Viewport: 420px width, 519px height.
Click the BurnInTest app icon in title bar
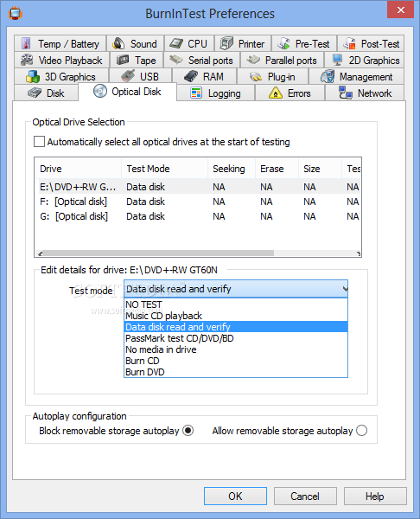pyautogui.click(x=16, y=14)
